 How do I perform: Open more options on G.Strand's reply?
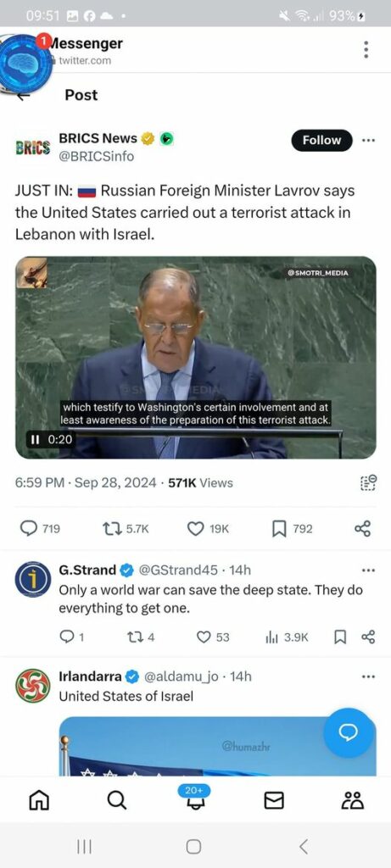(368, 570)
